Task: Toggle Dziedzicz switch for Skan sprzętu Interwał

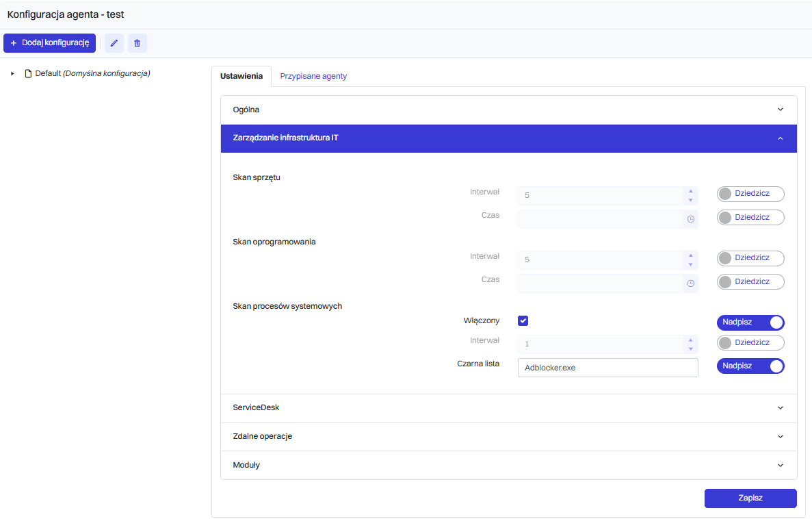Action: pos(750,194)
